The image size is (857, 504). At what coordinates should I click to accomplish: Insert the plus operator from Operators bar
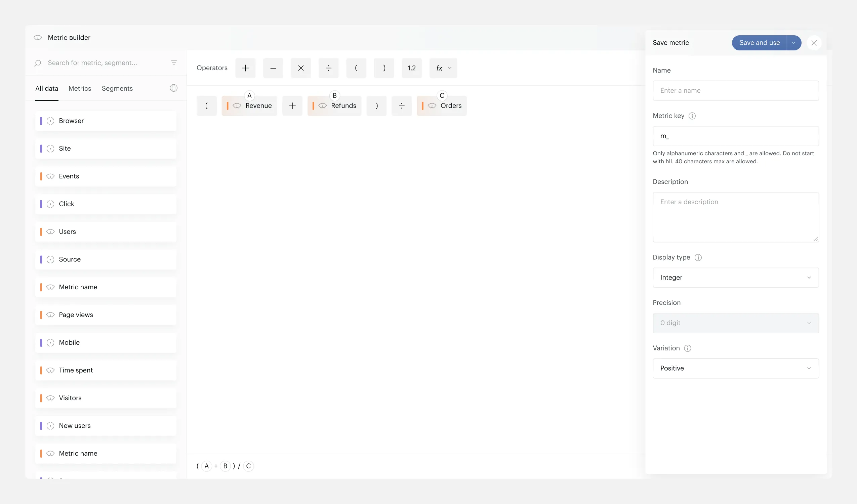tap(245, 68)
